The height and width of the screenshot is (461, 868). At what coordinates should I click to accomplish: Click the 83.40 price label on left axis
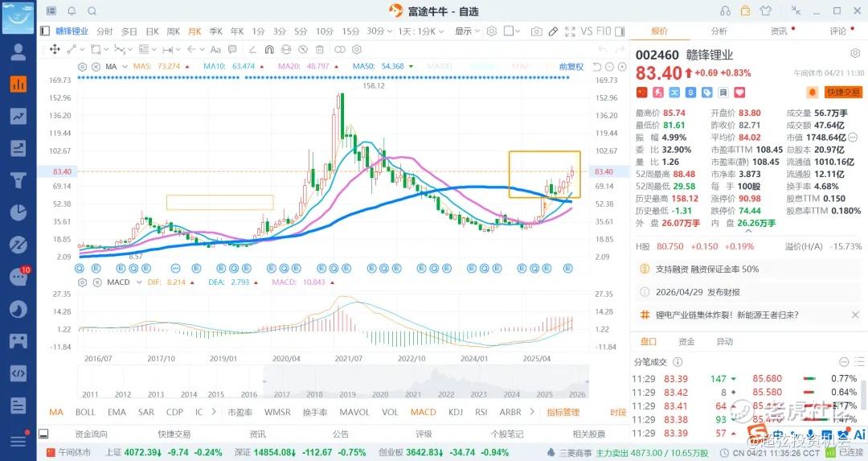[x=62, y=171]
